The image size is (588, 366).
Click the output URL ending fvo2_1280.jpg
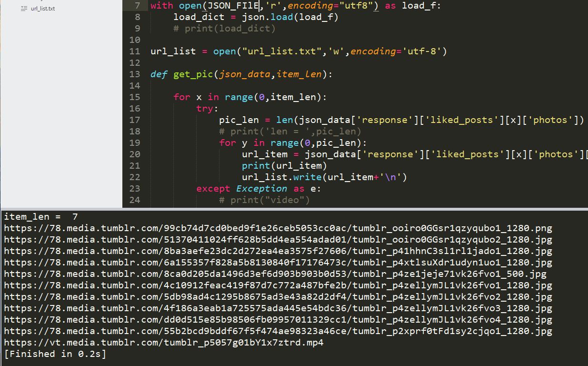point(278,297)
